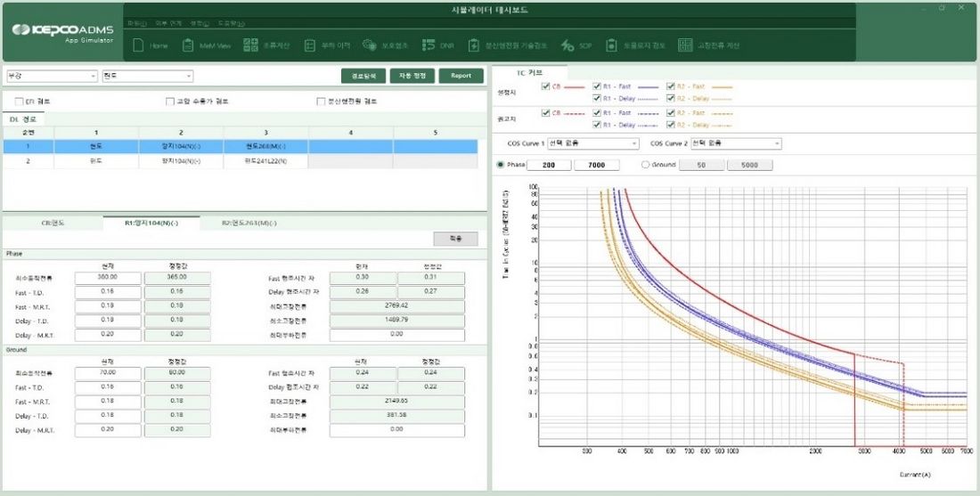Open the DNR toolbar icon
Viewport: 980px width, 496px height.
point(429,45)
